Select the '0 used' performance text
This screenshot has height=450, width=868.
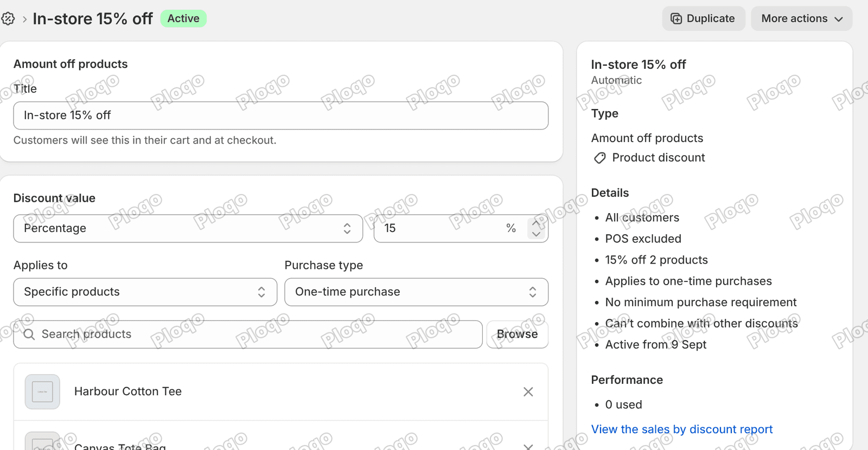(x=623, y=404)
